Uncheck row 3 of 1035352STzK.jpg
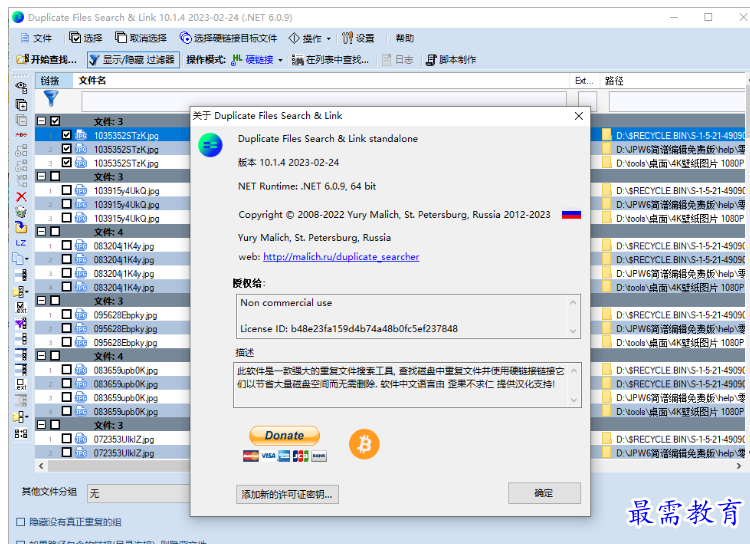Viewport: 750px width, 544px height. (x=66, y=163)
